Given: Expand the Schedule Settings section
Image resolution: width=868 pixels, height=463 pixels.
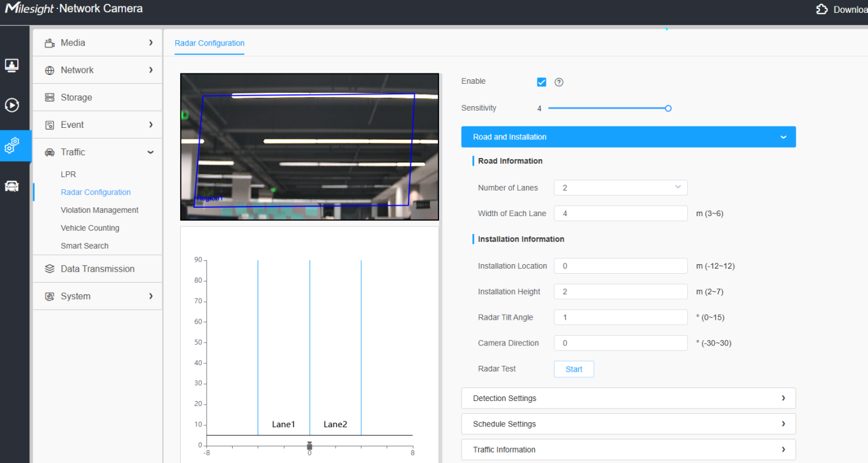Looking at the screenshot, I should pyautogui.click(x=628, y=424).
